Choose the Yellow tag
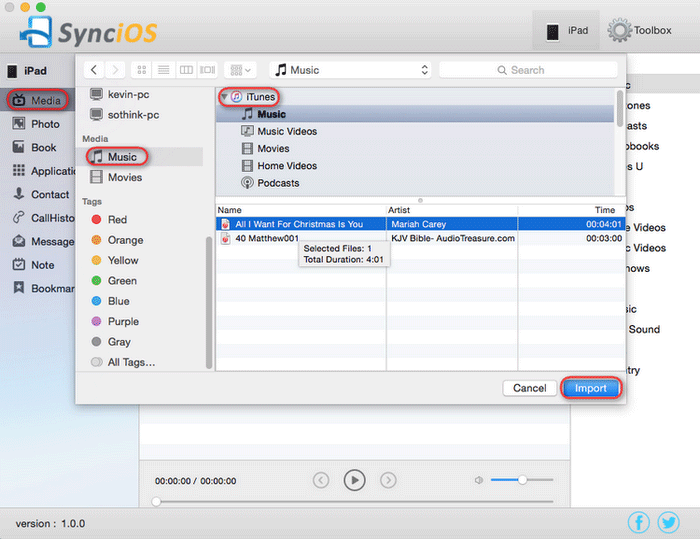This screenshot has width=700, height=539. pos(115,260)
